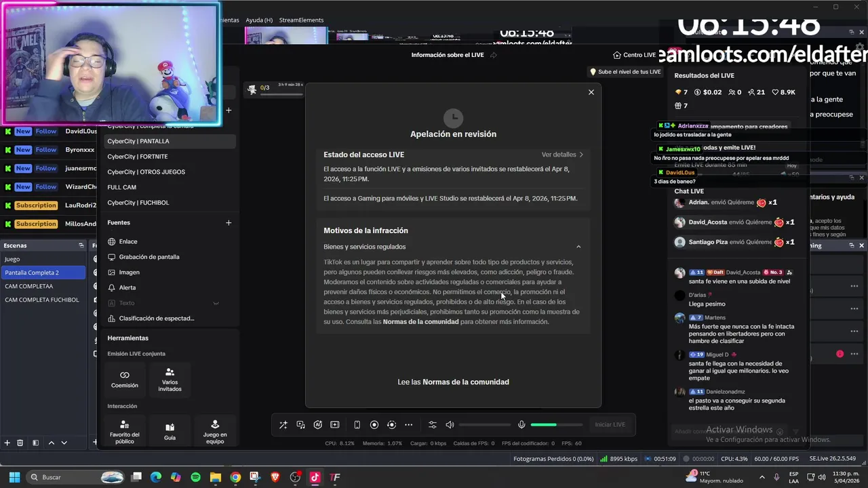868x488 pixels.
Task: Open the Guía interaction tool
Action: pyautogui.click(x=170, y=432)
